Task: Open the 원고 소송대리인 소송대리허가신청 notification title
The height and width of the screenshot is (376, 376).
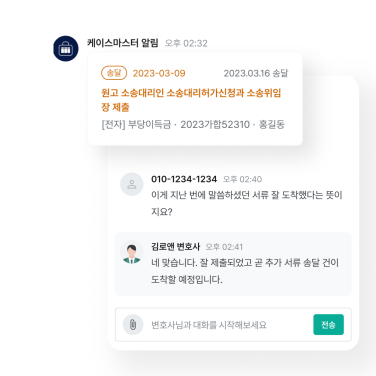Action: (x=191, y=100)
